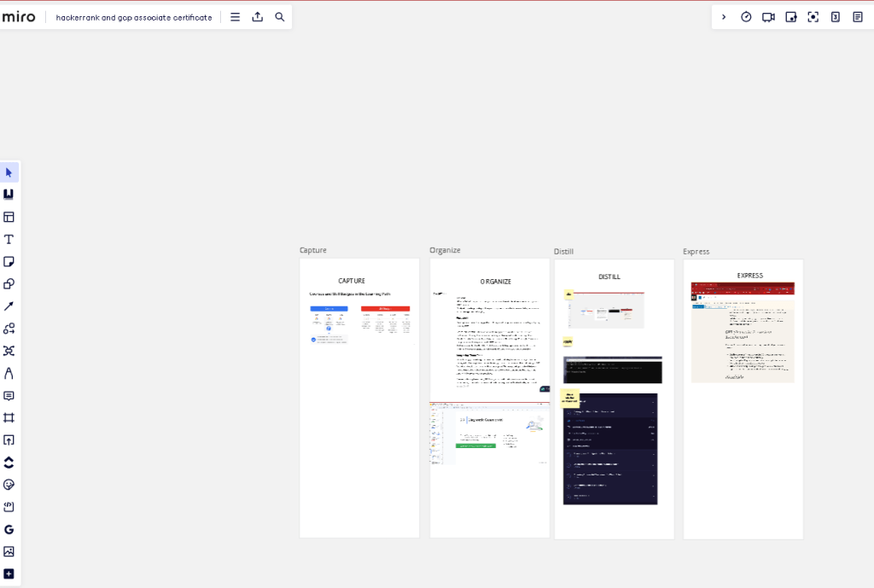The width and height of the screenshot is (874, 588).
Task: Open the code block app icon
Action: (9, 507)
